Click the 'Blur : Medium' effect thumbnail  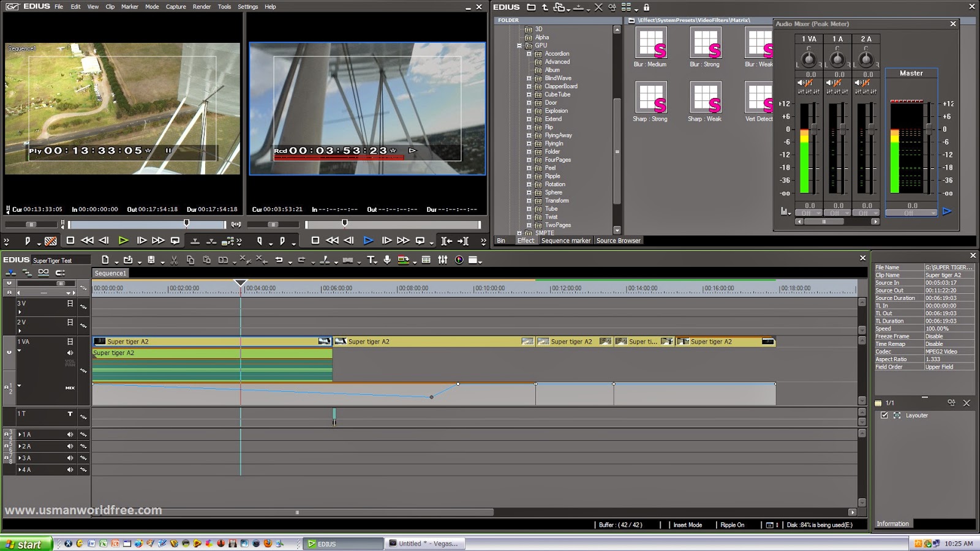650,43
